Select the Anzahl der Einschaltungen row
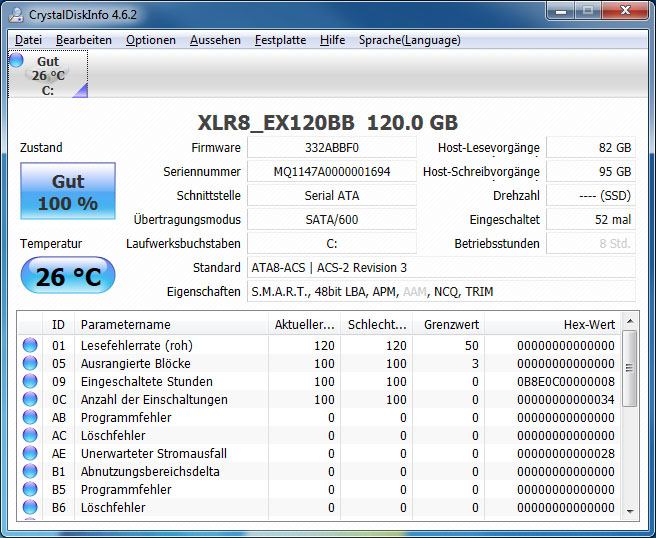 tap(319, 399)
